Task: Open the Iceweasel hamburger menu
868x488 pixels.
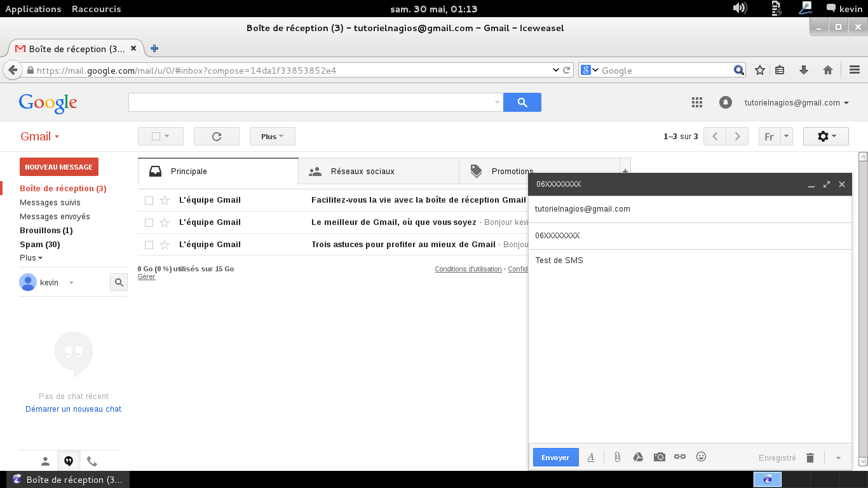Action: coord(855,70)
